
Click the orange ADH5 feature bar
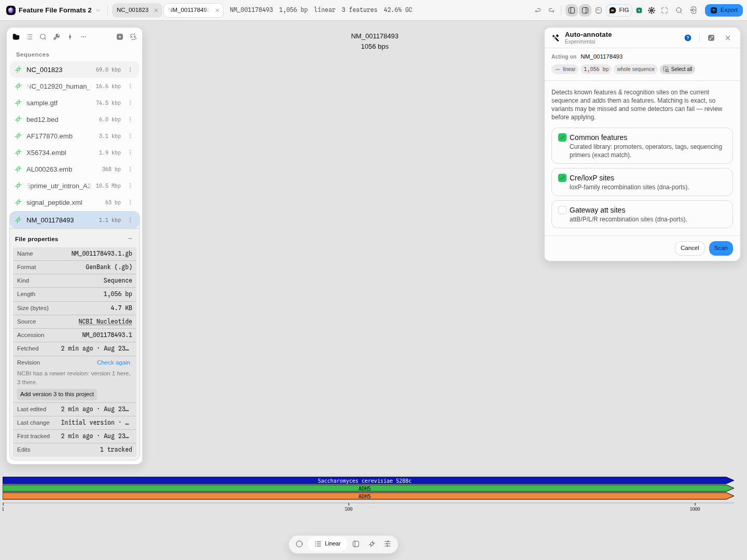click(x=368, y=496)
